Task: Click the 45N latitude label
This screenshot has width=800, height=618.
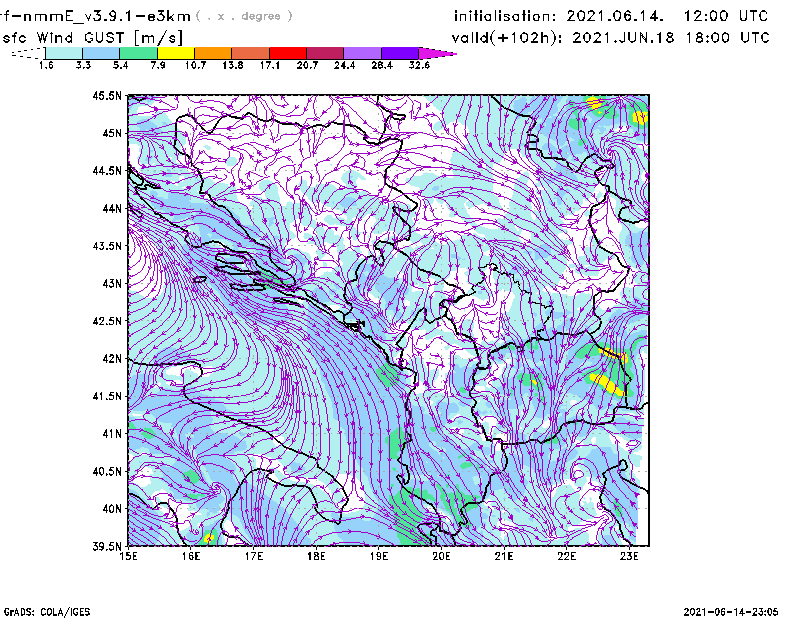Action: point(112,133)
